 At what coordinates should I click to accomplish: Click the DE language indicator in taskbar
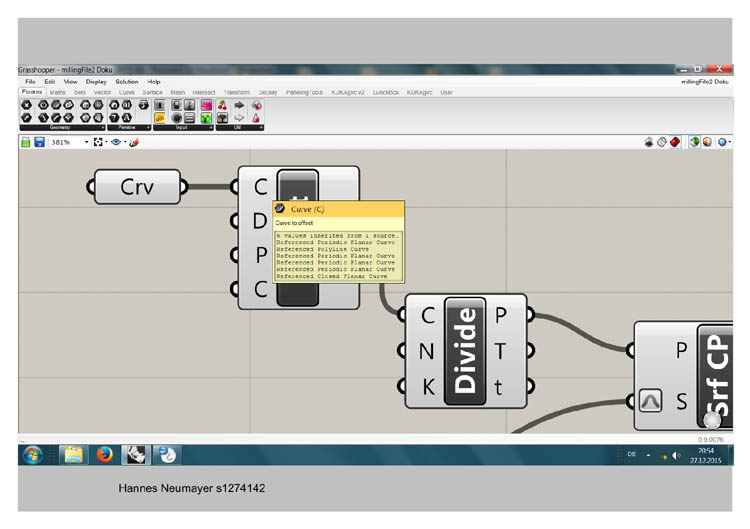632,454
